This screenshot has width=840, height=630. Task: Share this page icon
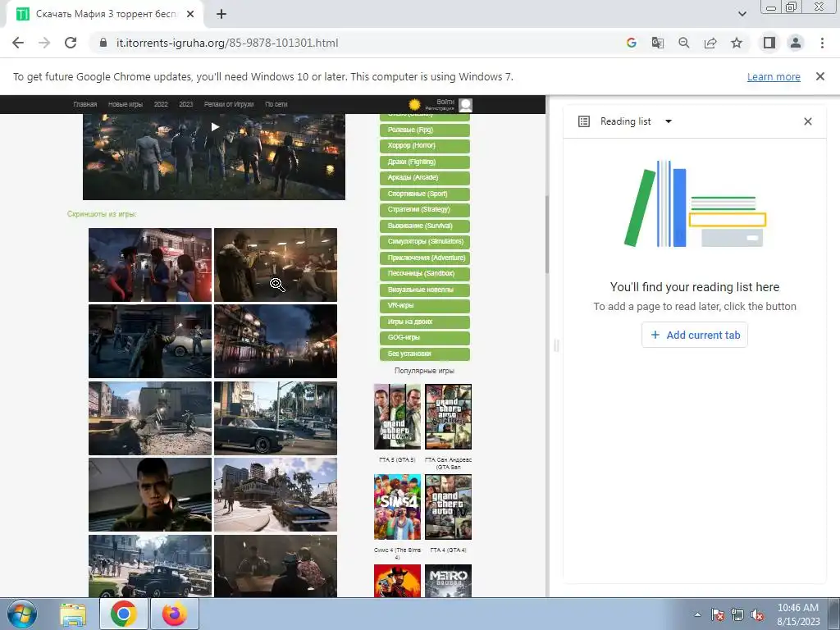[x=710, y=43]
